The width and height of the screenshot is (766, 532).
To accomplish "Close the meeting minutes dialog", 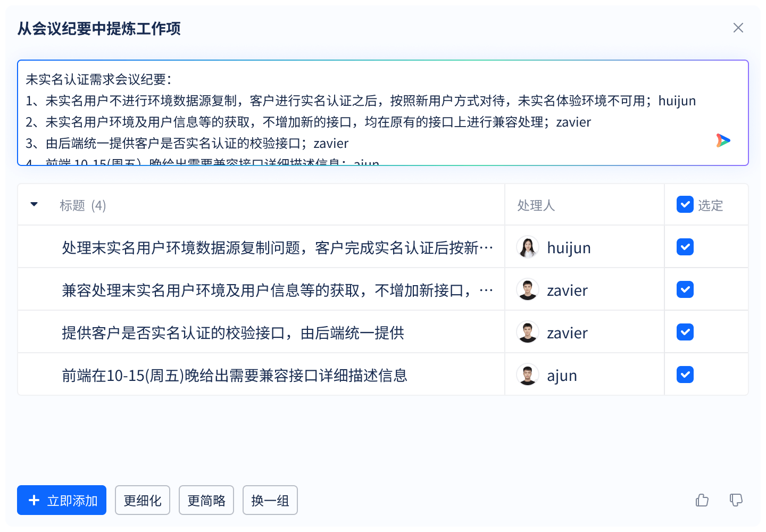I will [738, 28].
